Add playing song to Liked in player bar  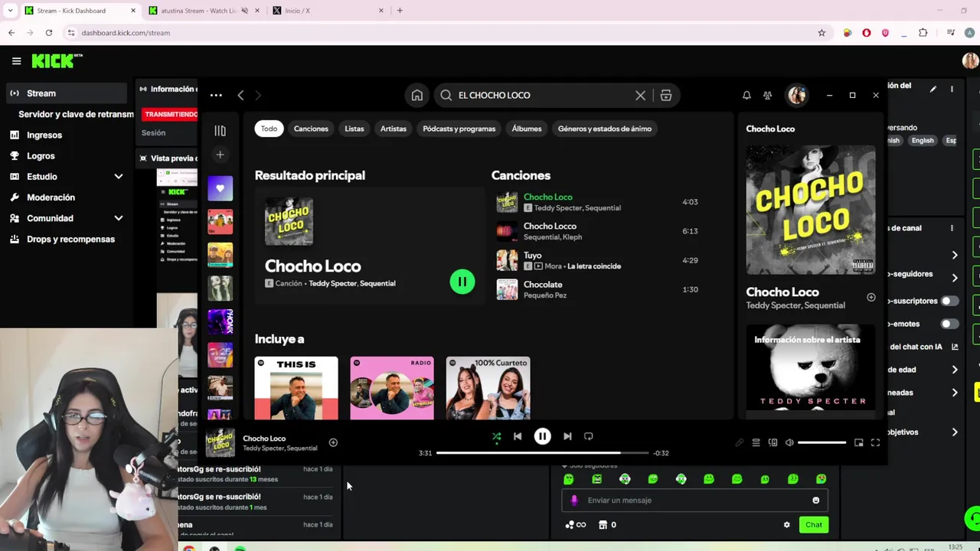tap(333, 442)
